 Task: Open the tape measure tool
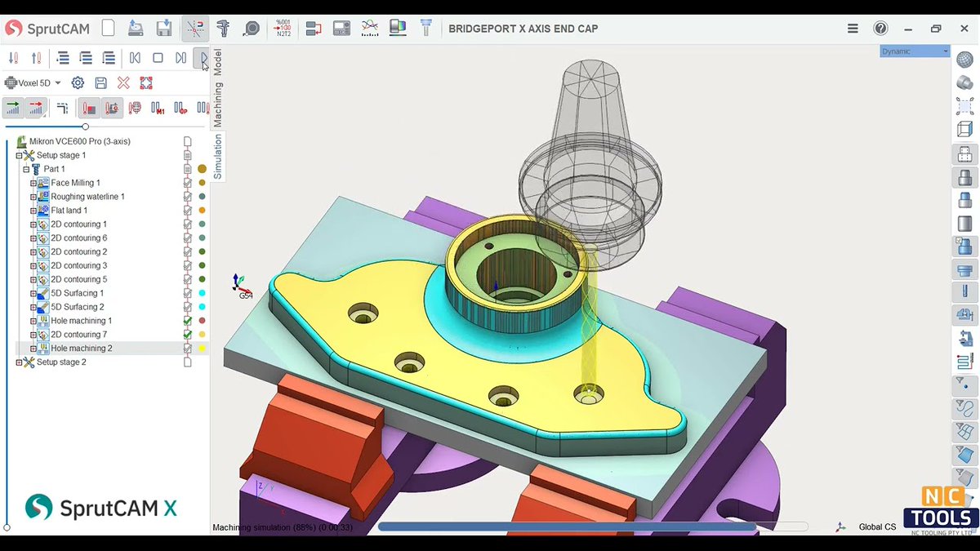tap(252, 29)
